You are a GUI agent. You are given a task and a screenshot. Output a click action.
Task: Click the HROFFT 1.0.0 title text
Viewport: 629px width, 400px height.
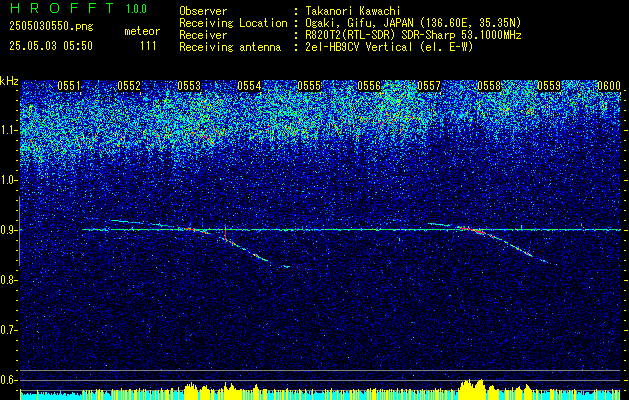tap(78, 8)
